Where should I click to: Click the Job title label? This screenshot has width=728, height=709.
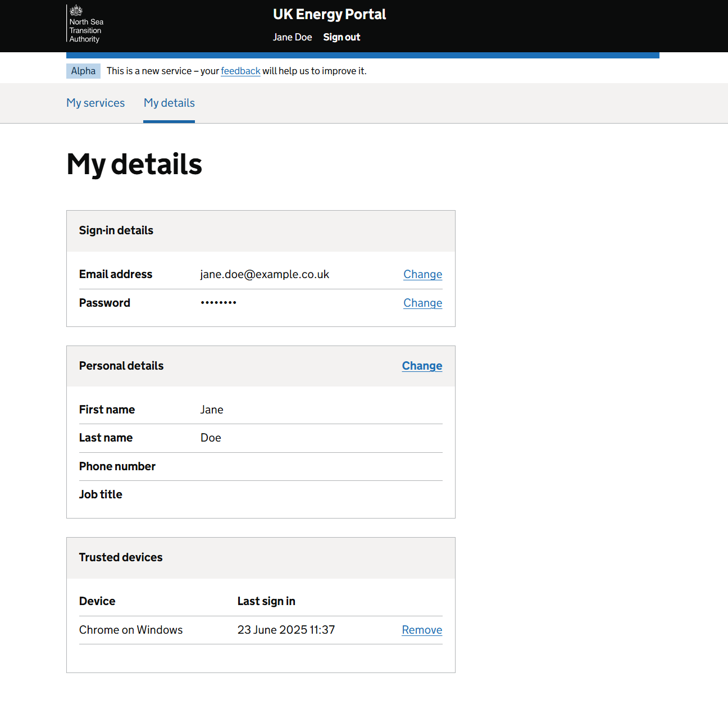(x=101, y=494)
